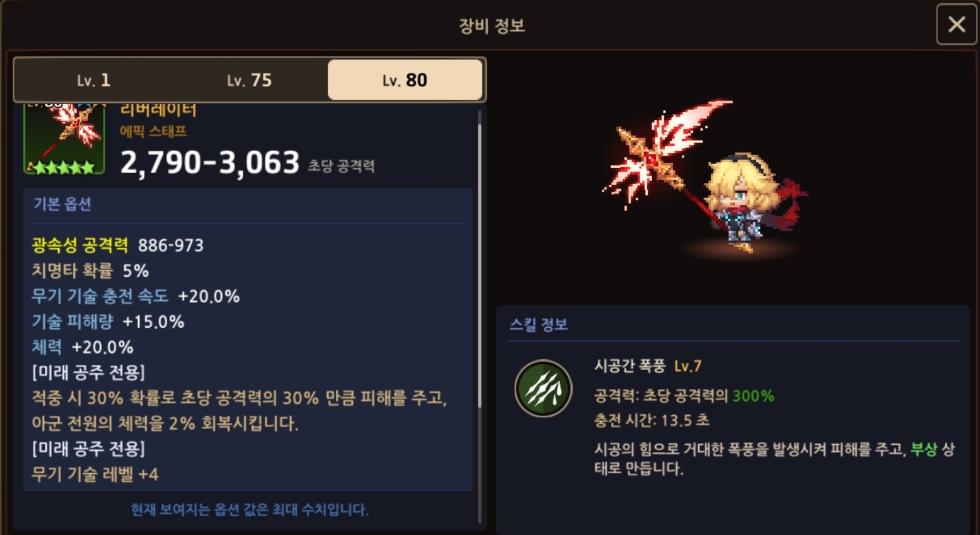Tap the green five-star rating
Image resolution: width=980 pixels, height=535 pixels.
coord(64,167)
